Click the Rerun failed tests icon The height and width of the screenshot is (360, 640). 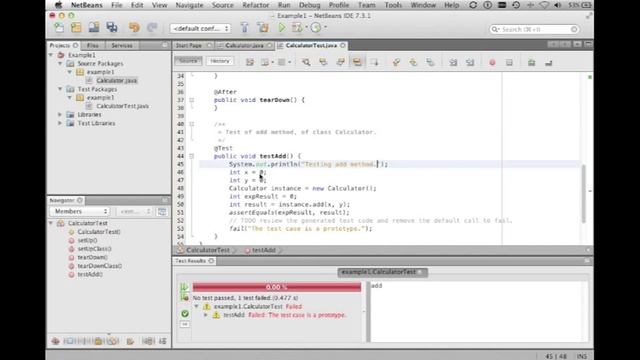(x=184, y=298)
